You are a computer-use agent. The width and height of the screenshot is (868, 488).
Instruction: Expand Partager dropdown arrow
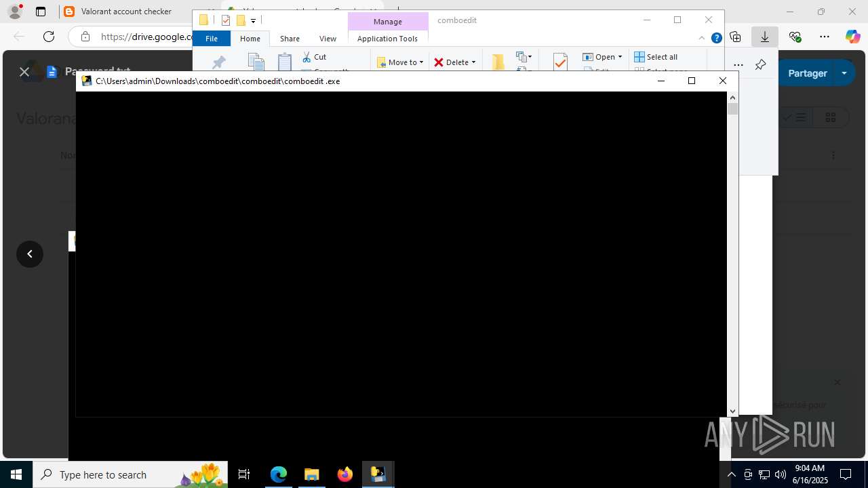tap(844, 73)
